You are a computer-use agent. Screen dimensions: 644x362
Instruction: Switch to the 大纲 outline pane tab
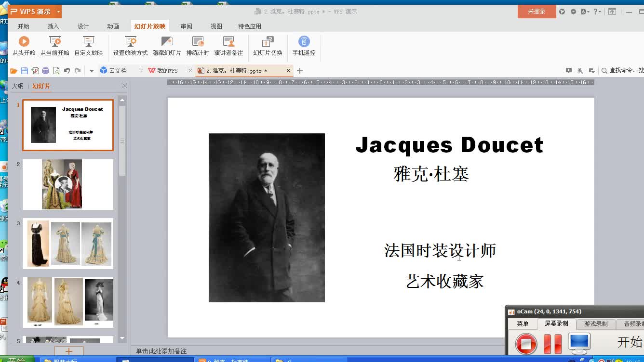pos(17,86)
